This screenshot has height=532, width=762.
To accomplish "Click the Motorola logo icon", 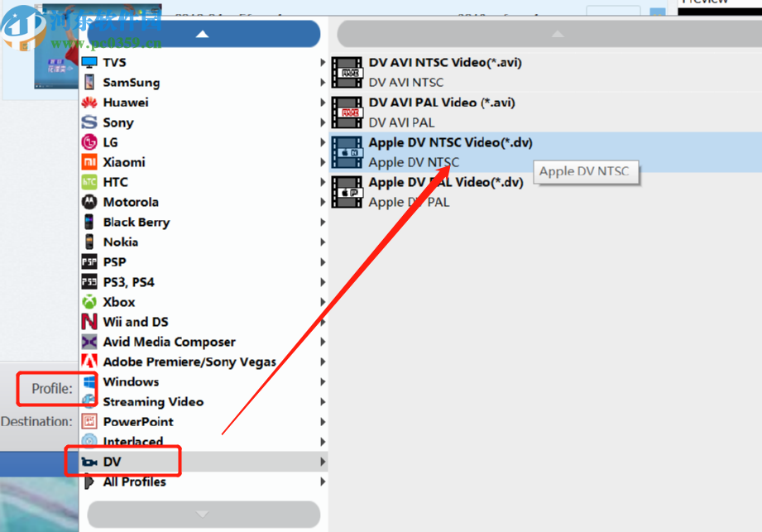I will coord(89,202).
